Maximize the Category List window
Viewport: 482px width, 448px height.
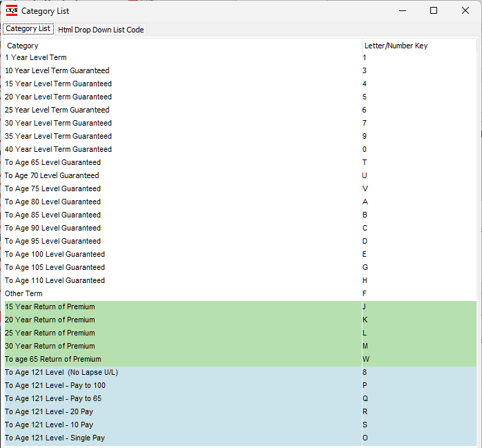433,10
